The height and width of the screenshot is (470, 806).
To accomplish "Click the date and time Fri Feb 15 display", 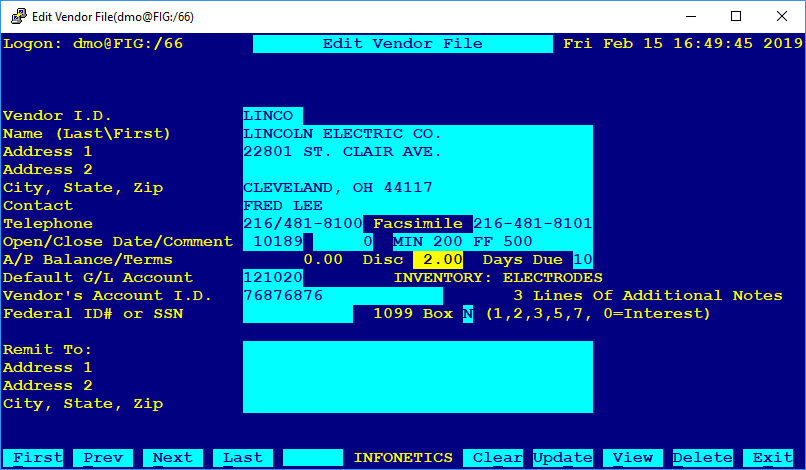I will 683,44.
